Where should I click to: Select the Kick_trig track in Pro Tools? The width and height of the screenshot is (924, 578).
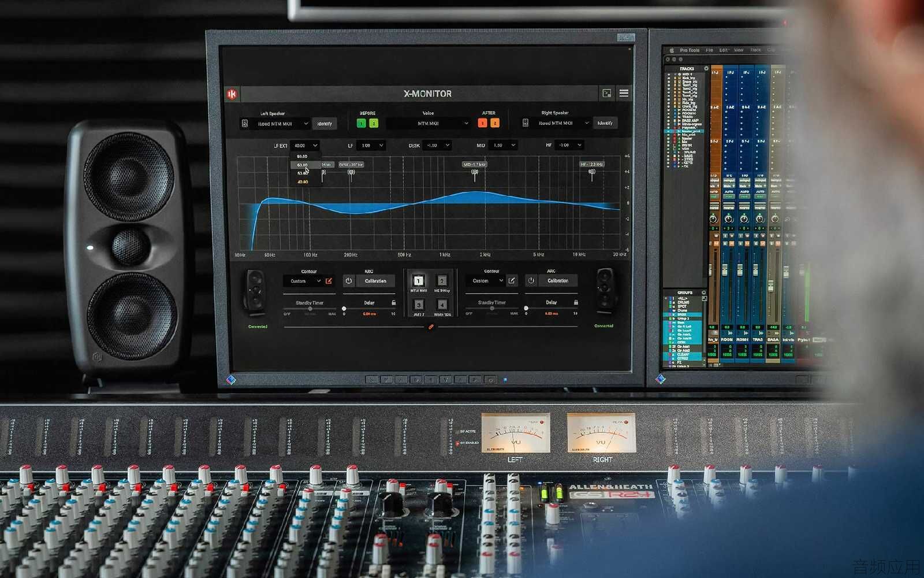click(x=689, y=78)
